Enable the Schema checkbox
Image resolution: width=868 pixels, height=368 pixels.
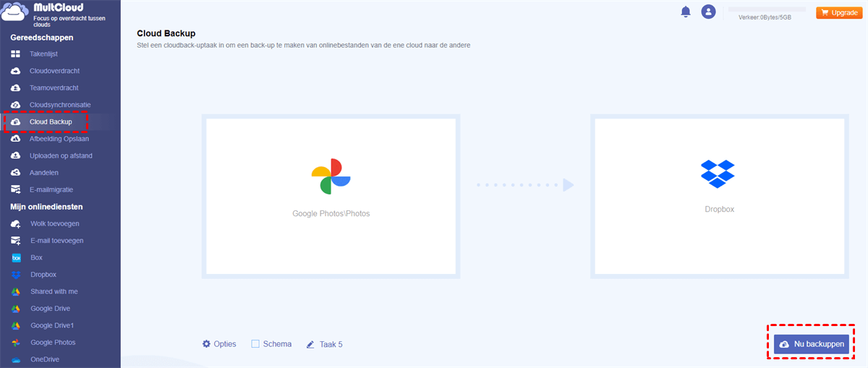[x=255, y=344]
